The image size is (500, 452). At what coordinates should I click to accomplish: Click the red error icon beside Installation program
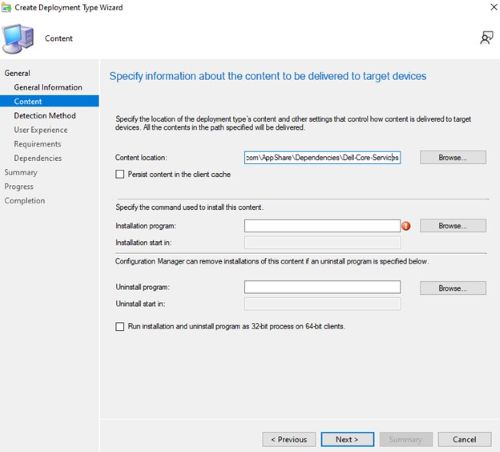pyautogui.click(x=406, y=226)
